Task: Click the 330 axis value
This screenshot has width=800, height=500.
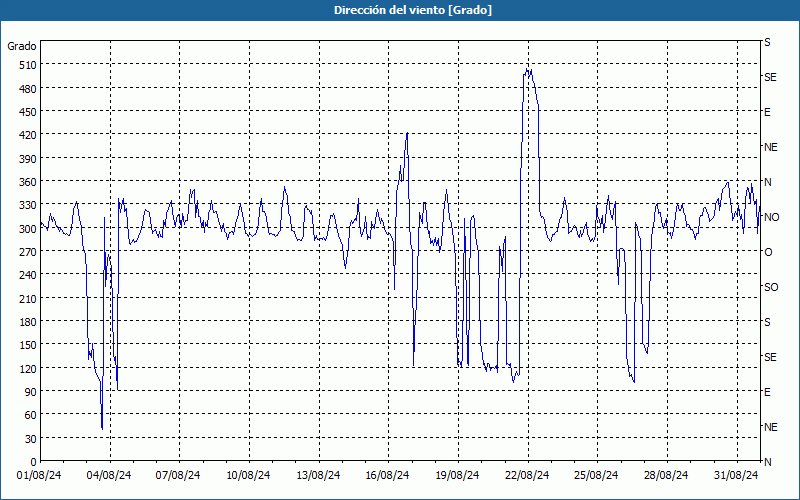Action: coord(28,205)
